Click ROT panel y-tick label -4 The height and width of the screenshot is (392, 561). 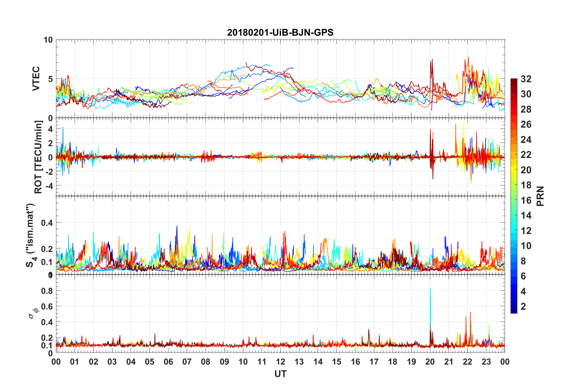click(x=49, y=186)
